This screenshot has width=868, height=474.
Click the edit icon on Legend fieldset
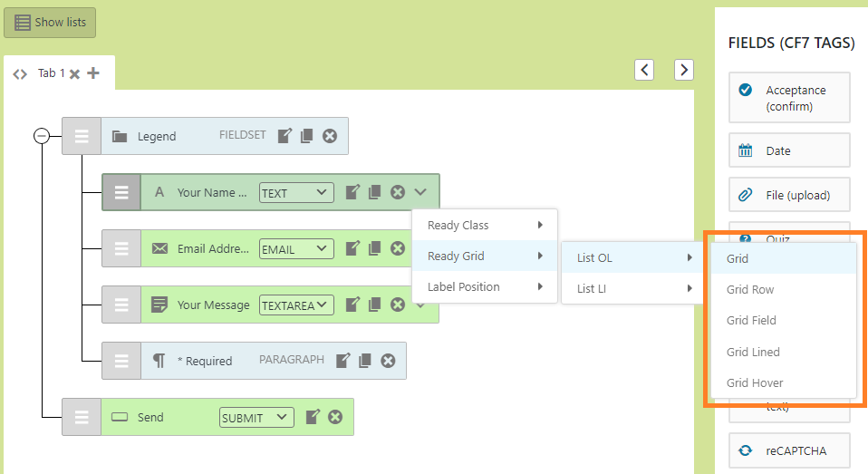[285, 136]
